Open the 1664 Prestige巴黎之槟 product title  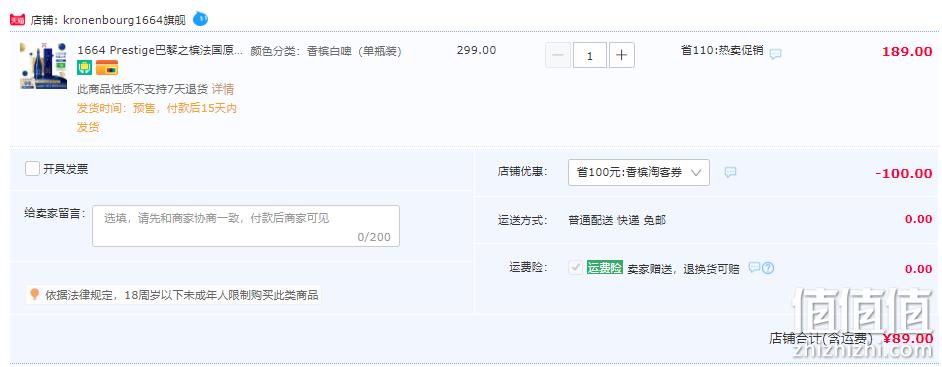(160, 50)
